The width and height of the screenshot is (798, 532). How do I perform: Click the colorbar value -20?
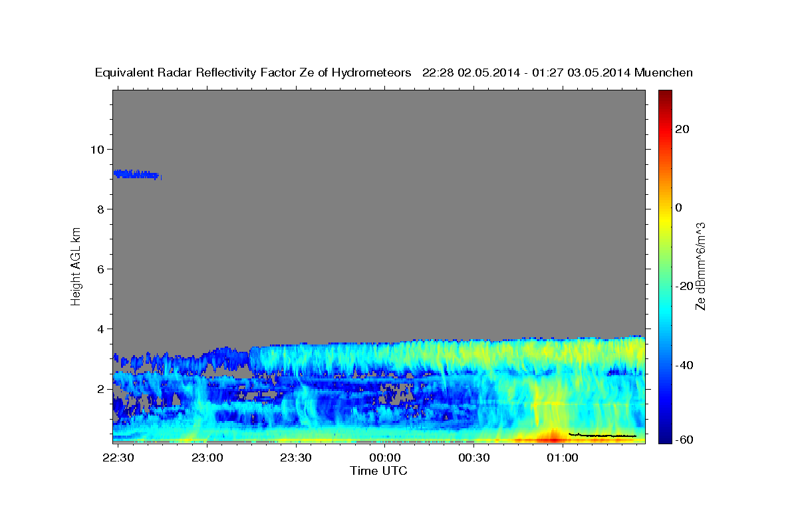pos(683,286)
